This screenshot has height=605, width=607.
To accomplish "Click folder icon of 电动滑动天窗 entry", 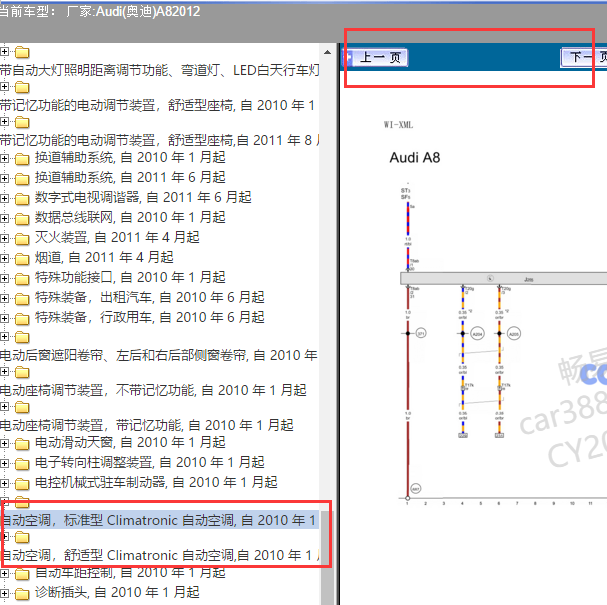I will click(x=22, y=444).
